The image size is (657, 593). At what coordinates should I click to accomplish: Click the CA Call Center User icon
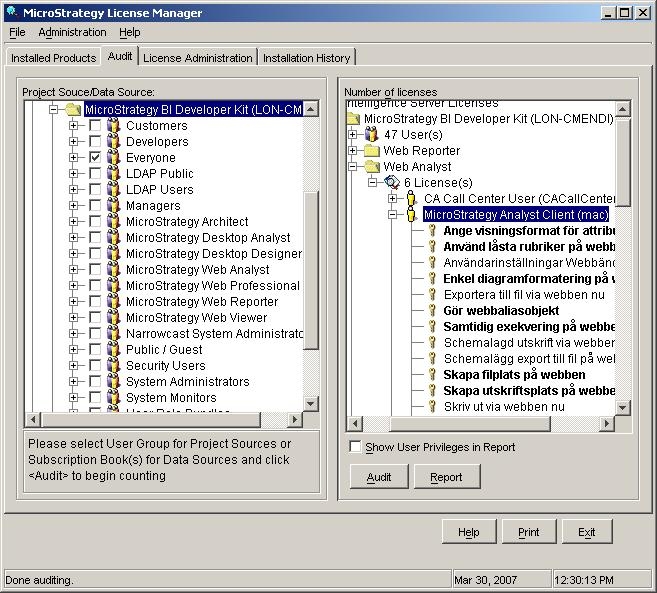click(x=411, y=198)
